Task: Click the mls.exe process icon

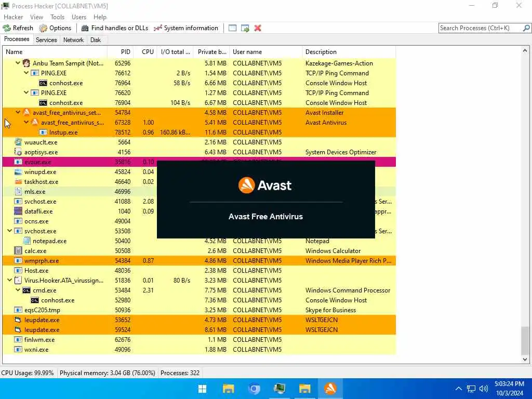Action: point(18,191)
